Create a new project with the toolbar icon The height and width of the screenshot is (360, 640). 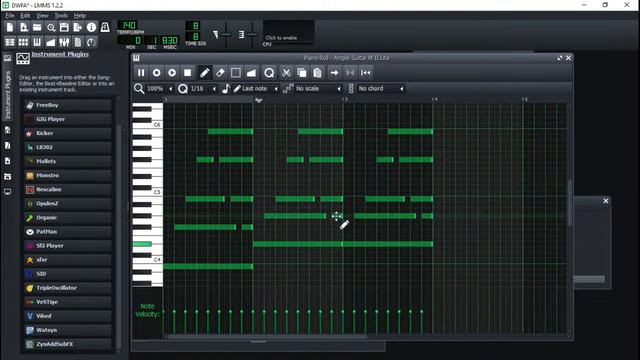pos(10,27)
